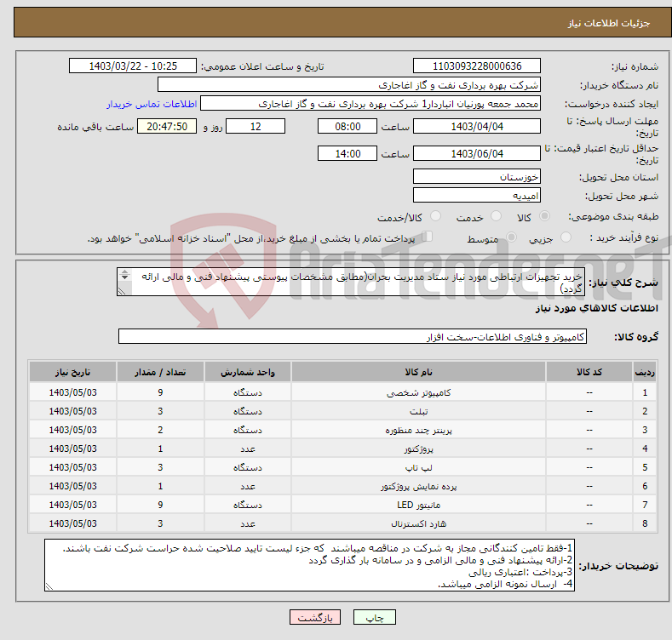The image size is (672, 640).
Task: Click the لپ تاپ item cell
Action: pos(418,467)
